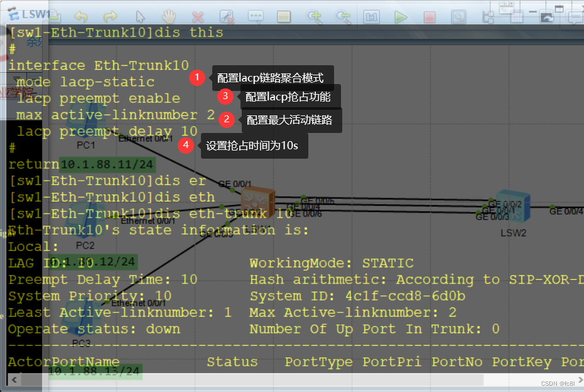584x392 pixels.
Task: Click the GE 0/0/1 label near LSW1
Action: coord(235,184)
